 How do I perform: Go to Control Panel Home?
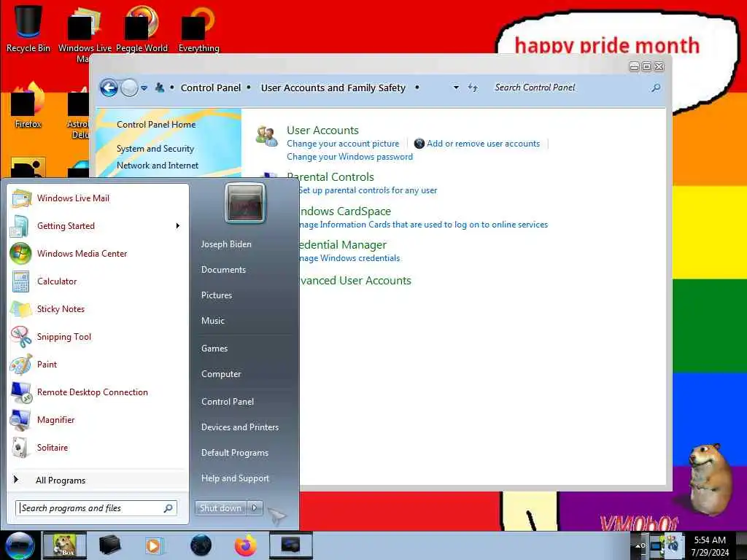[156, 124]
